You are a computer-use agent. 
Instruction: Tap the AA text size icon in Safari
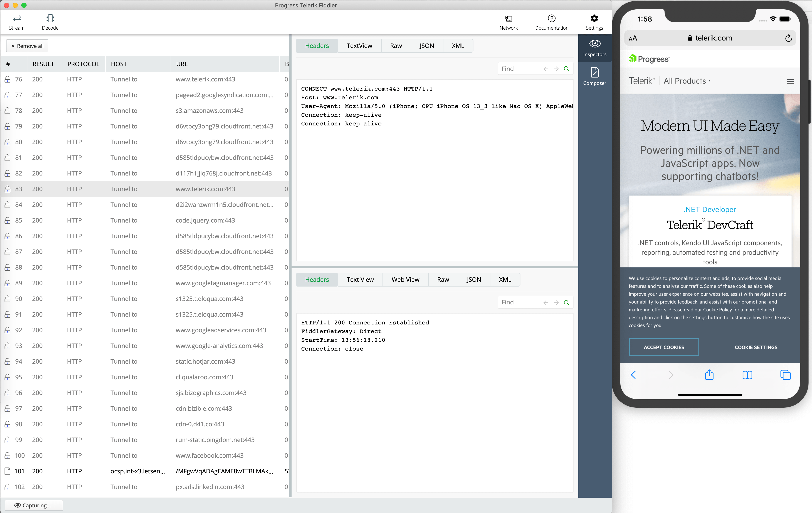click(633, 38)
